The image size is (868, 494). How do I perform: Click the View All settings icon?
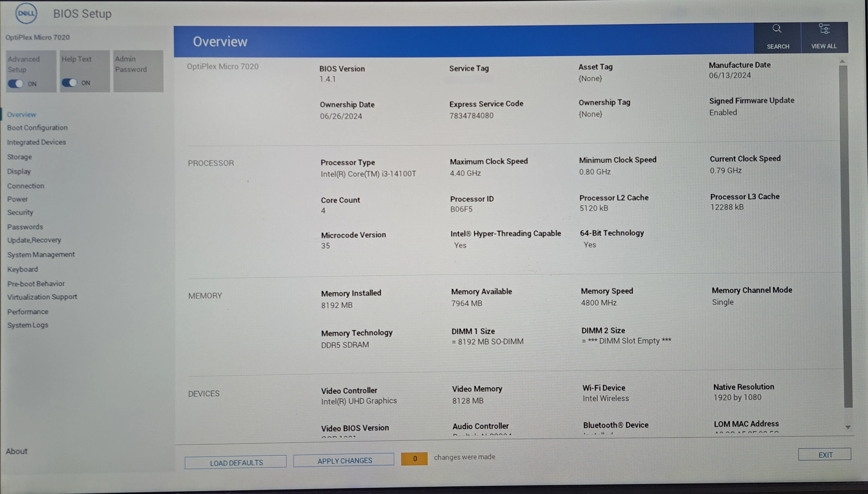(x=824, y=29)
